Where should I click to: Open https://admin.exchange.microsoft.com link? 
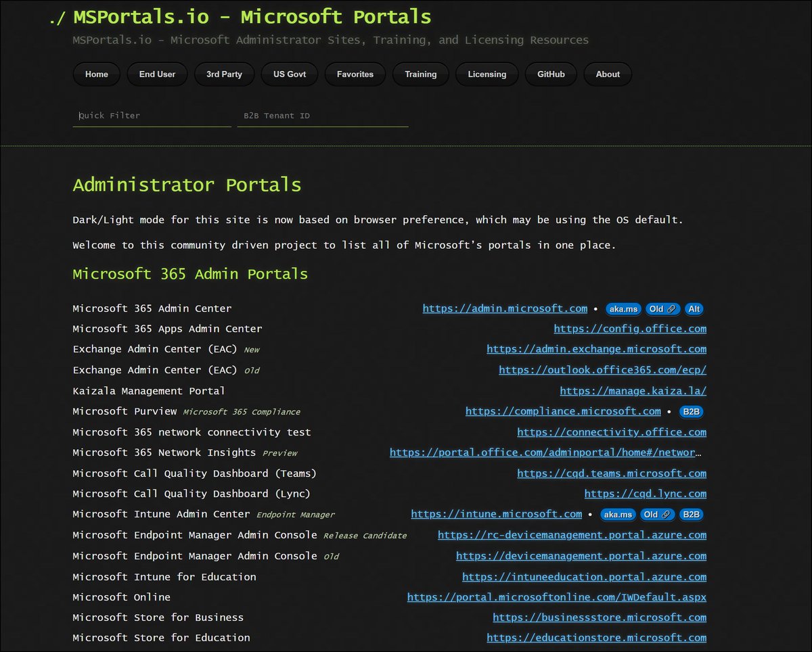click(596, 349)
